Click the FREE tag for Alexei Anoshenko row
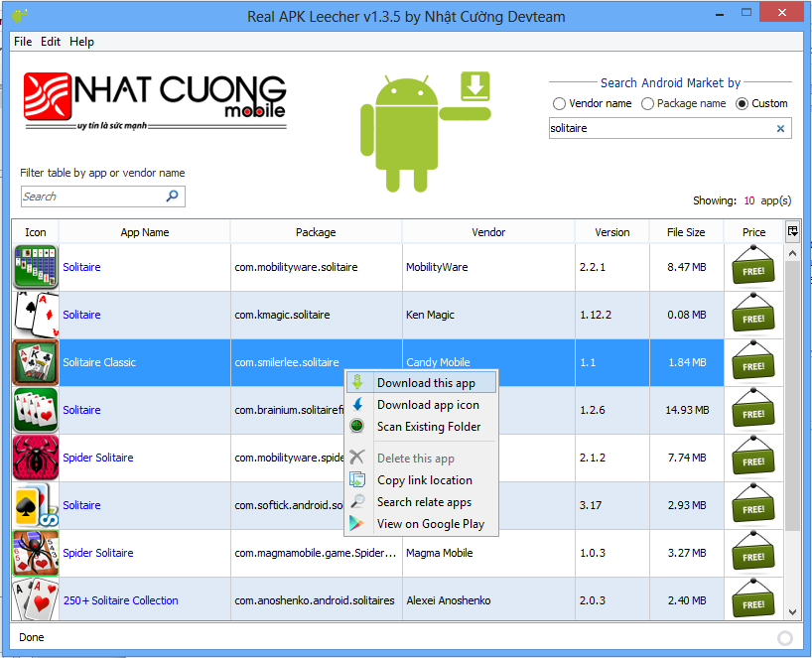Viewport: 812px width, 658px height. click(753, 599)
